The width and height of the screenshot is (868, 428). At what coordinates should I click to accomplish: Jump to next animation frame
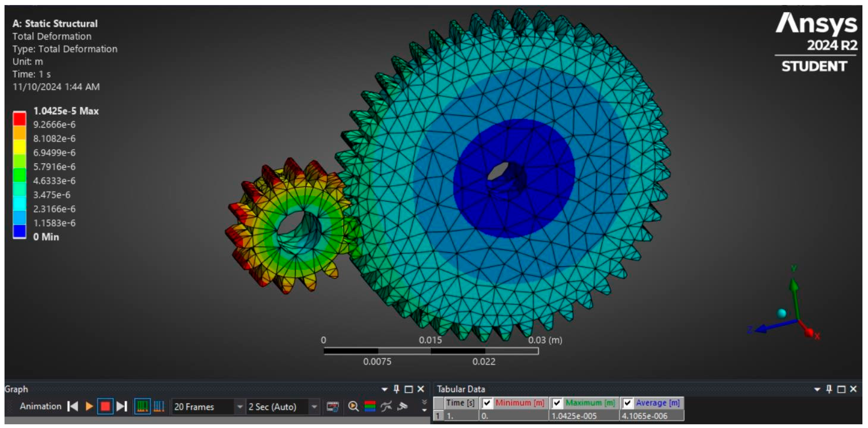coord(122,406)
